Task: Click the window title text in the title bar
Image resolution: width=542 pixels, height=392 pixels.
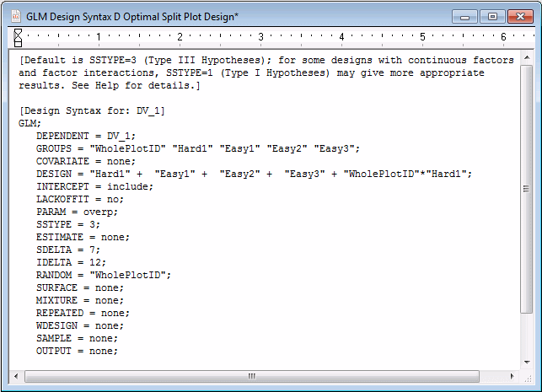Action: [x=132, y=16]
